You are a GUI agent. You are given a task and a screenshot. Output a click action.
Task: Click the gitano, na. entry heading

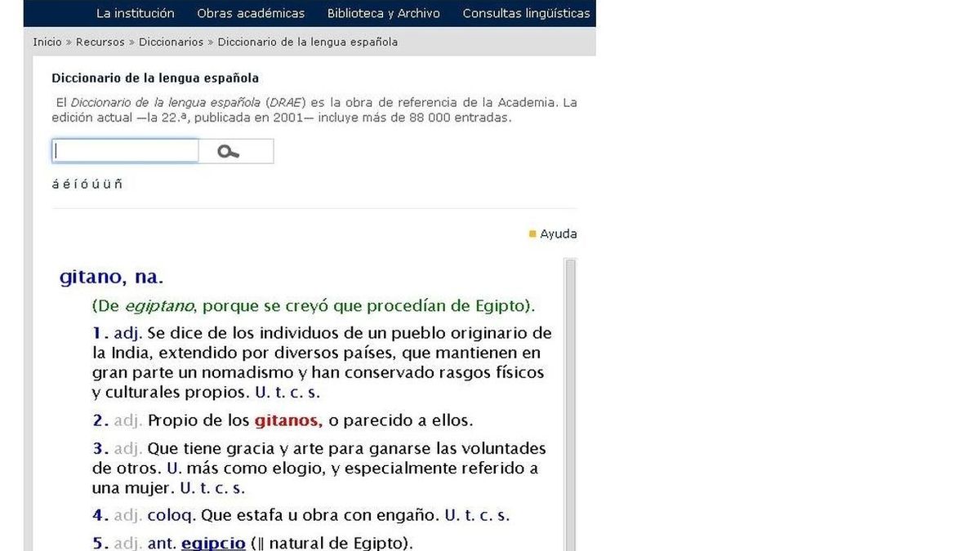coord(111,278)
